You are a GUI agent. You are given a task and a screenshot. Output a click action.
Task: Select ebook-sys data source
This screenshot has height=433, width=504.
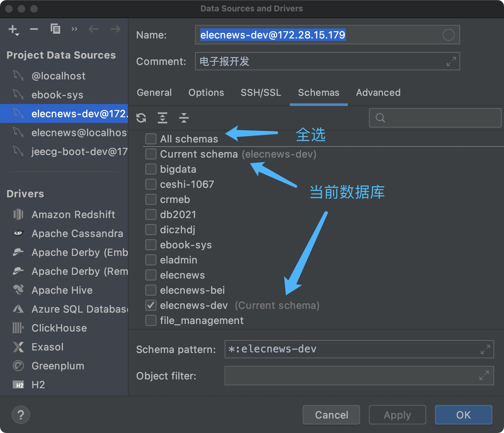pos(64,95)
